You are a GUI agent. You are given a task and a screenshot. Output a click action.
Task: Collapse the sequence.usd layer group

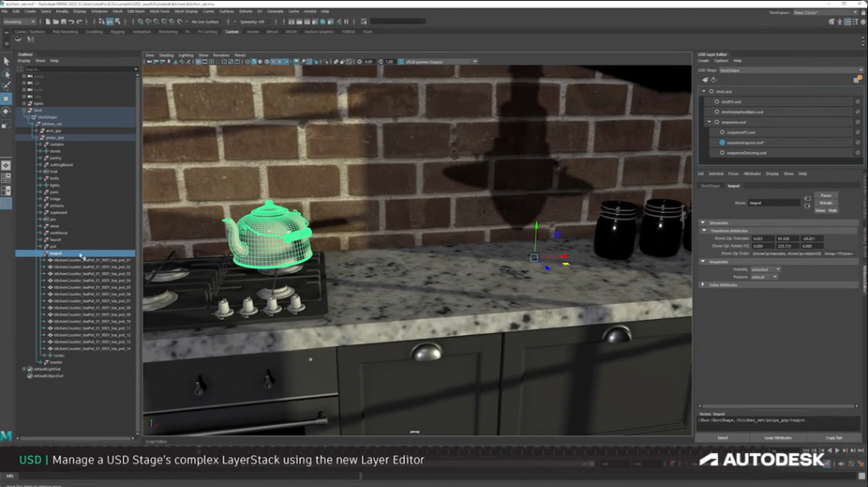click(x=709, y=122)
